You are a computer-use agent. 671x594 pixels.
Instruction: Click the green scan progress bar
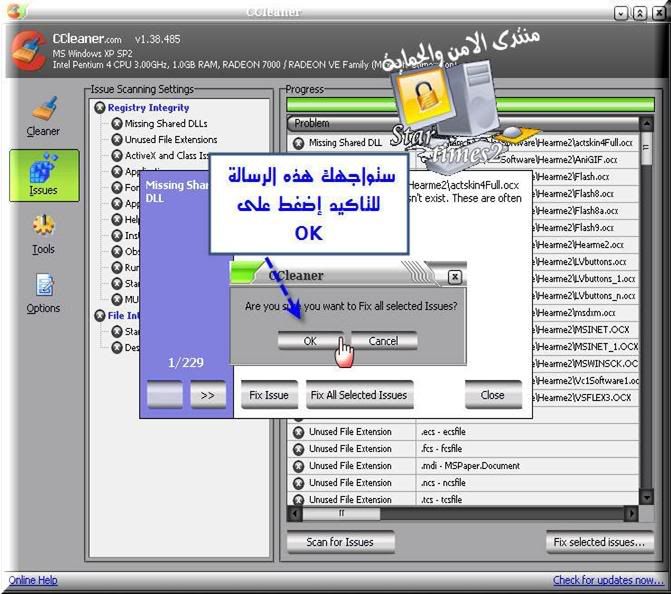[x=470, y=105]
